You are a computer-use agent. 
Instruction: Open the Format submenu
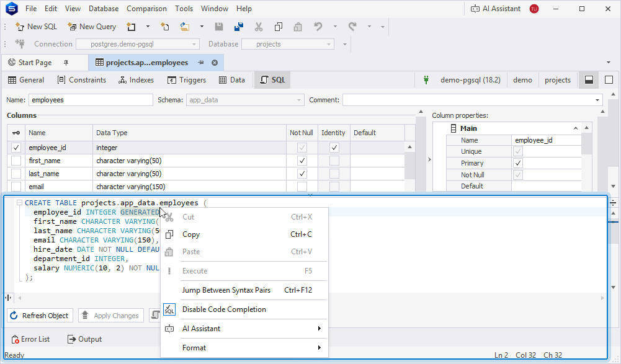[x=244, y=348]
